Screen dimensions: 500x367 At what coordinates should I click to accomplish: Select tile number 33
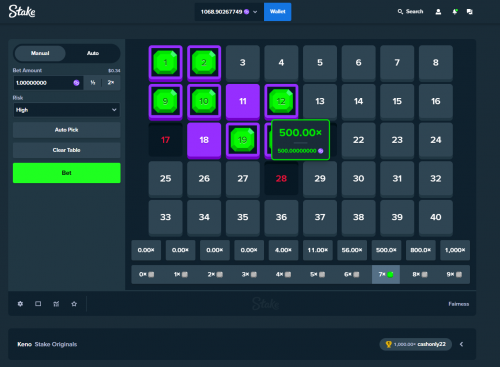click(165, 217)
